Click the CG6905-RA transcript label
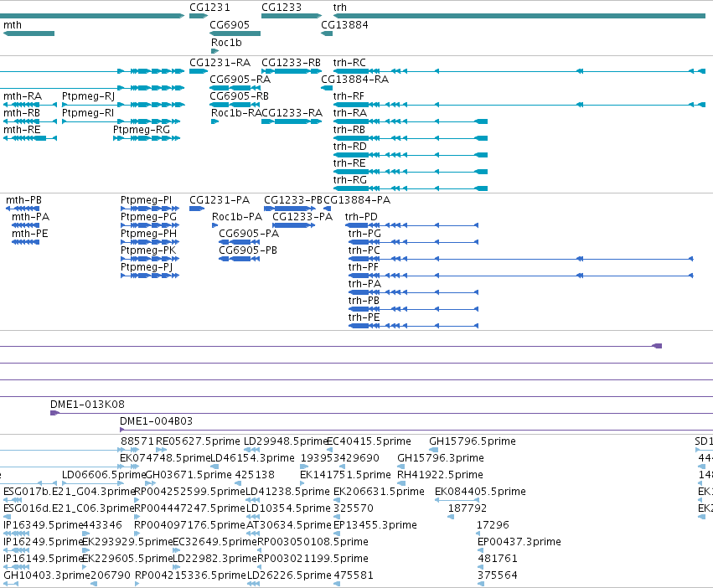 240,79
